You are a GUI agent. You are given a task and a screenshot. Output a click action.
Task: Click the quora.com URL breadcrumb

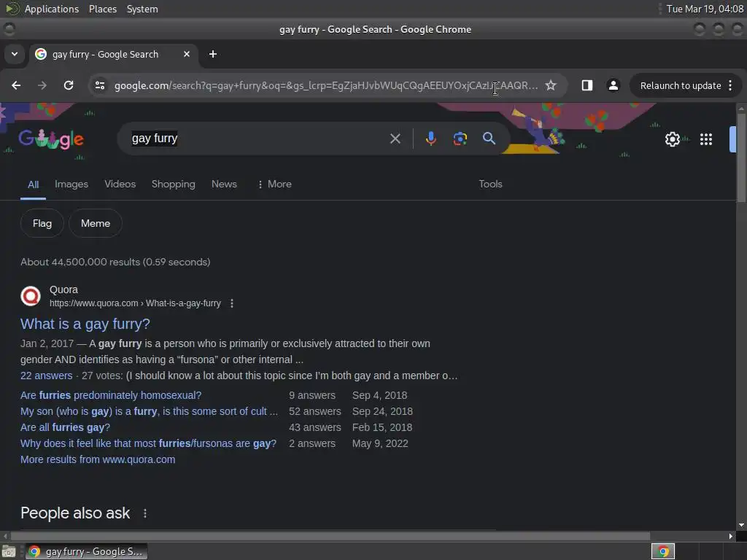135,303
